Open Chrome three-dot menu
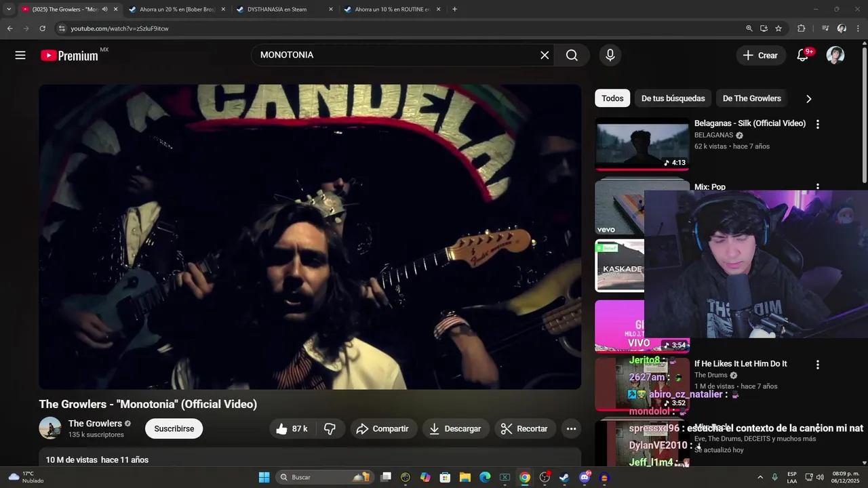The image size is (868, 488). 858,28
